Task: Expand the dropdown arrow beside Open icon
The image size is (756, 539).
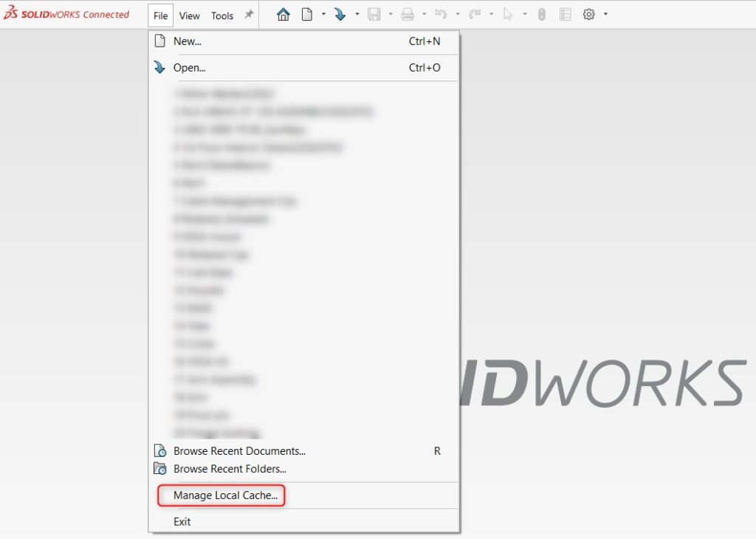Action: coord(357,15)
